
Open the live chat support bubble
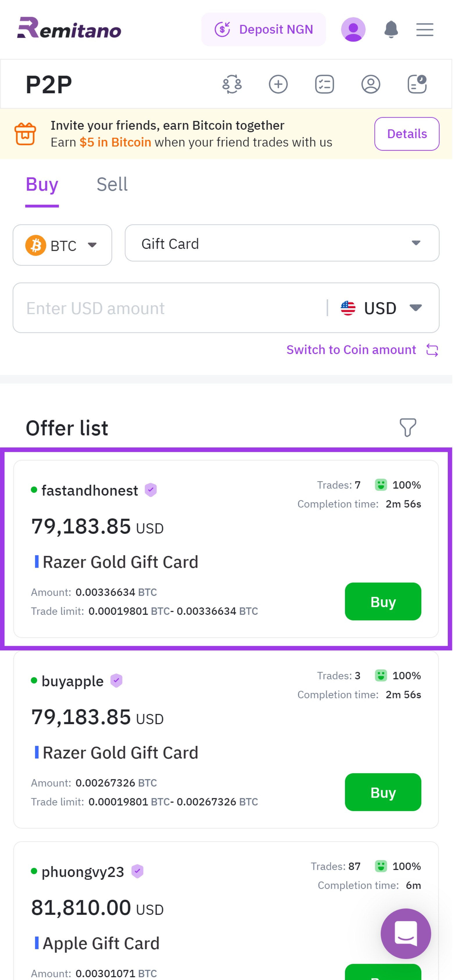pyautogui.click(x=406, y=934)
